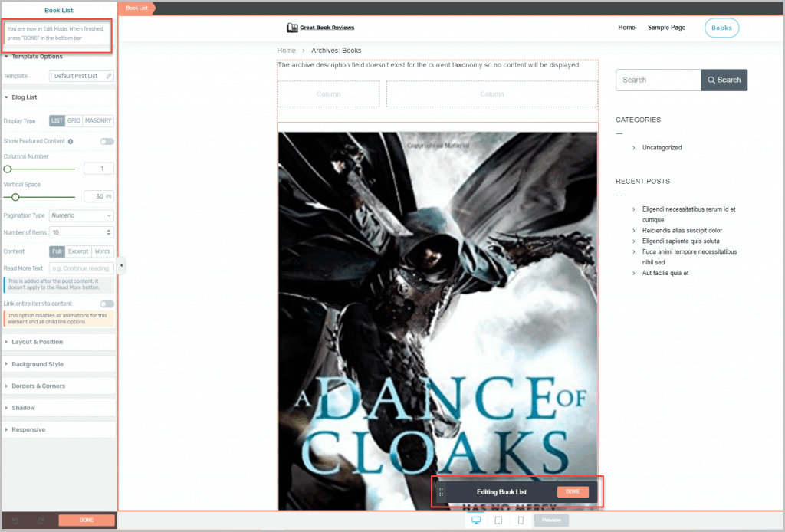Image resolution: width=785 pixels, height=532 pixels.
Task: Switch to desktop preview icon
Action: pos(476,521)
